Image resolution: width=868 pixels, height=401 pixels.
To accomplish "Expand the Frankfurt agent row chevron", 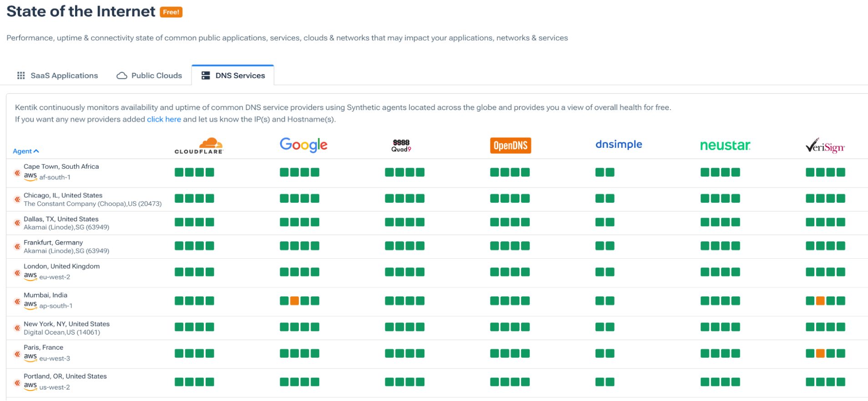I will pos(17,246).
